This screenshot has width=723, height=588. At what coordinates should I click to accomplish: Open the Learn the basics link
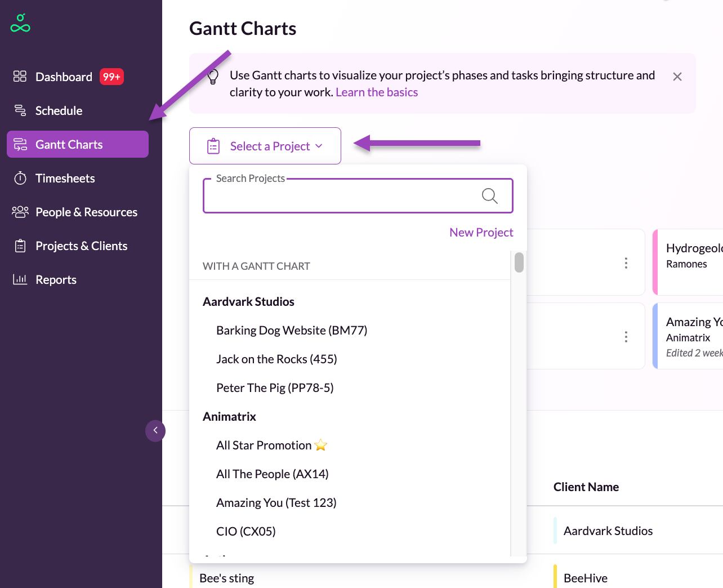[x=377, y=92]
